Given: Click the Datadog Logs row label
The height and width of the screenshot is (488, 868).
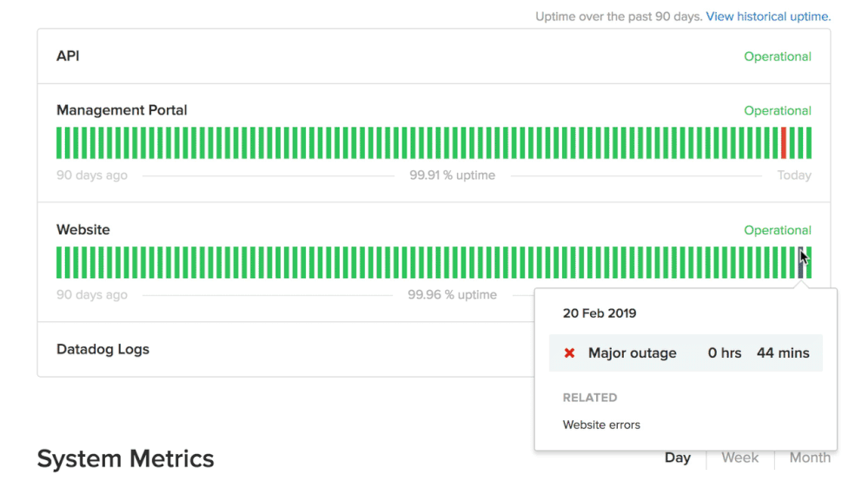Looking at the screenshot, I should click(x=103, y=349).
